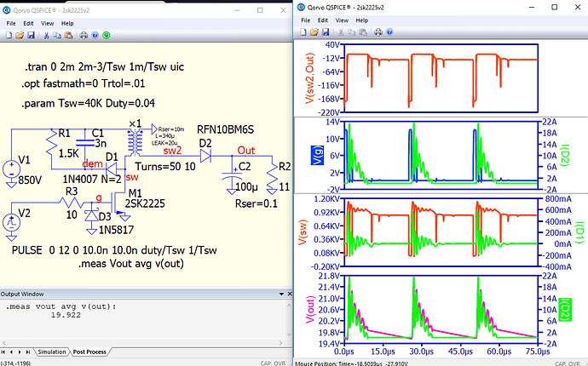Viewport: 588px width, 366px height.
Task: Open a file using schematic toolbar folder icon
Action: [20, 35]
